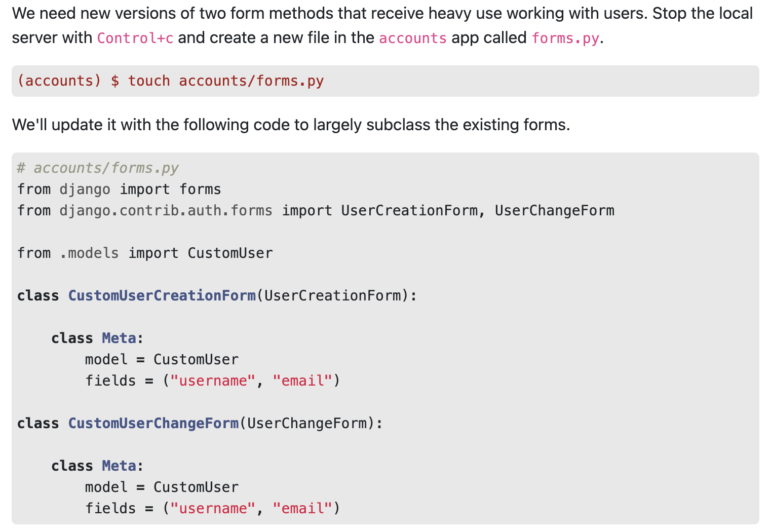This screenshot has height=532, width=771.
Task: Click "email" string in CustomUserChangeForm fields
Action: (x=302, y=509)
